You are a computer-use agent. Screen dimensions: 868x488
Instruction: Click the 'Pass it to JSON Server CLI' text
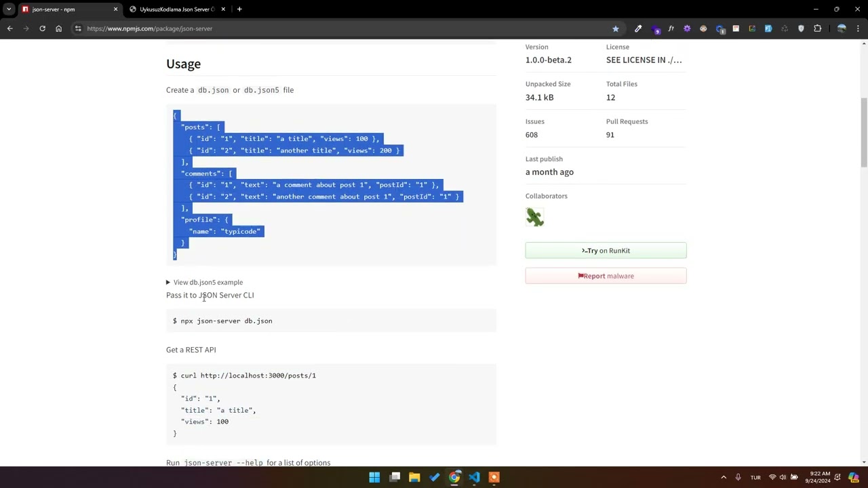click(210, 295)
